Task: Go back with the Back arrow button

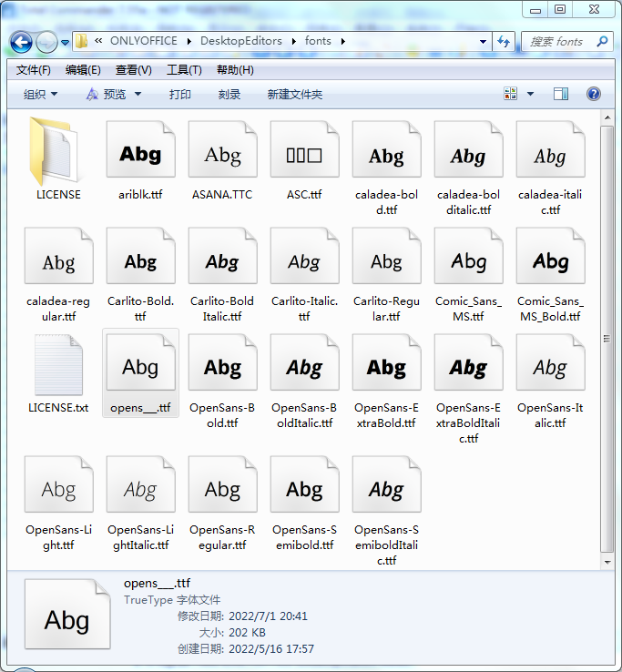Action: [22, 42]
